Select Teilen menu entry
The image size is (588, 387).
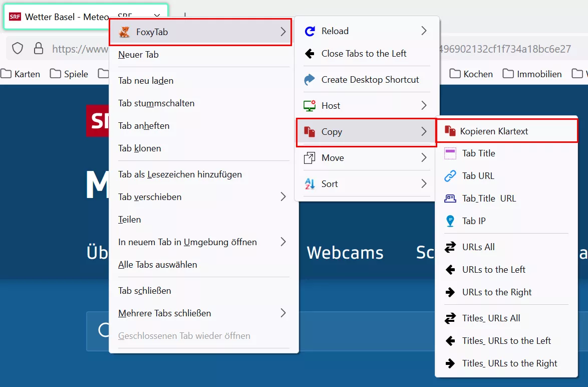pyautogui.click(x=204, y=220)
